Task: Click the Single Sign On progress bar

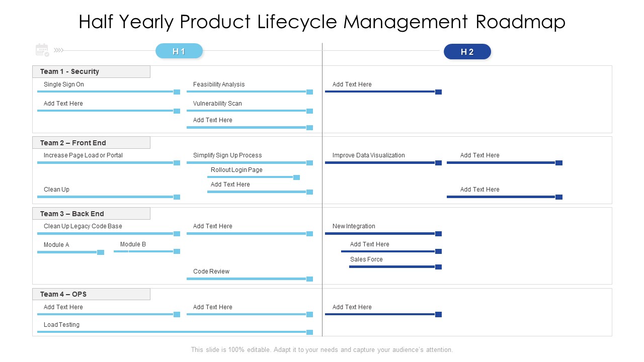Action: coord(106,92)
